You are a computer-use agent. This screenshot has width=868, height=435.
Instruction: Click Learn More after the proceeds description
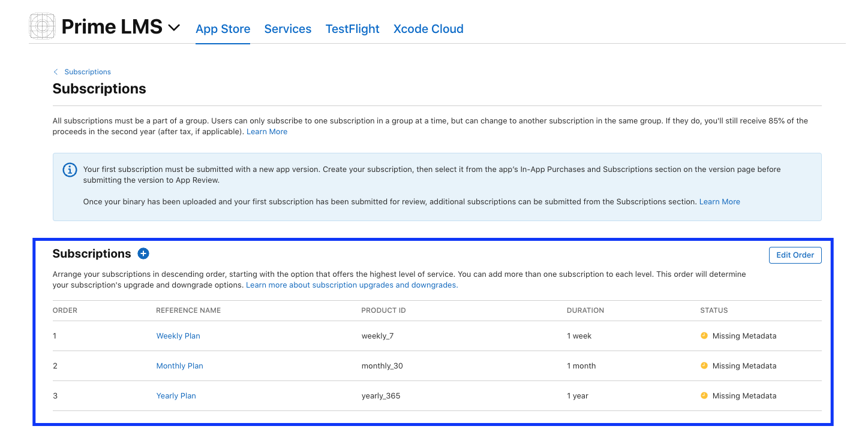(x=266, y=132)
